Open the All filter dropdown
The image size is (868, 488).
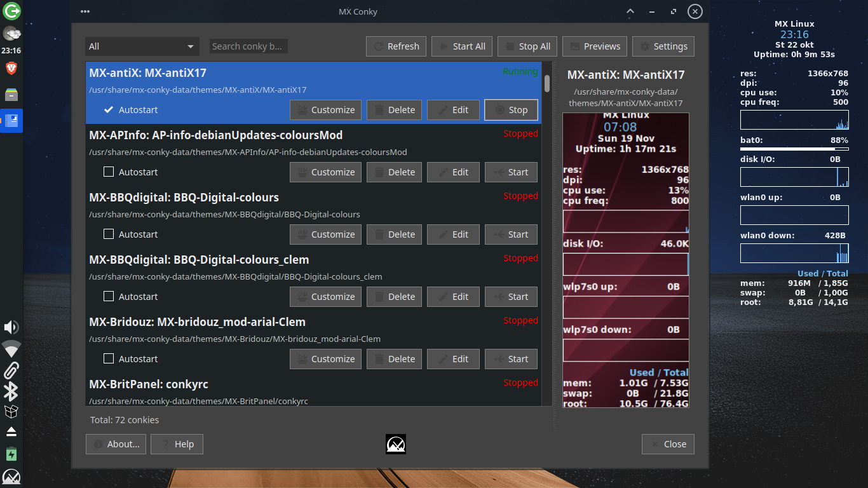coord(142,46)
